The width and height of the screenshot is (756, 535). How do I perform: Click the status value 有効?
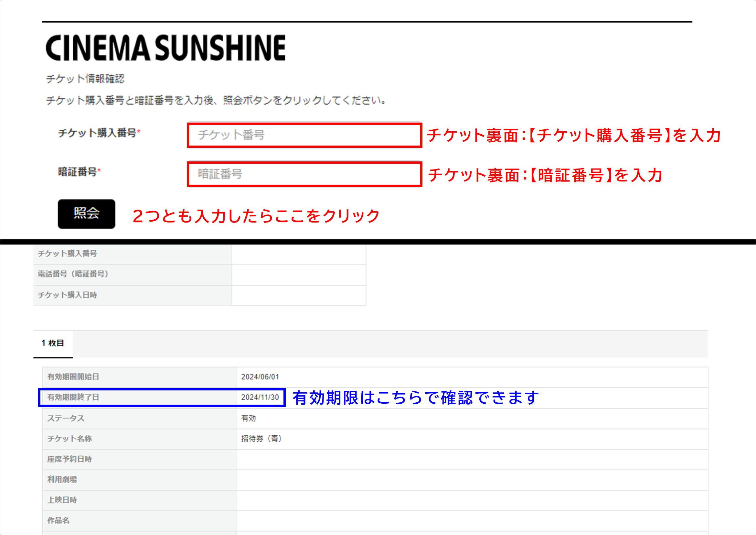click(x=249, y=418)
